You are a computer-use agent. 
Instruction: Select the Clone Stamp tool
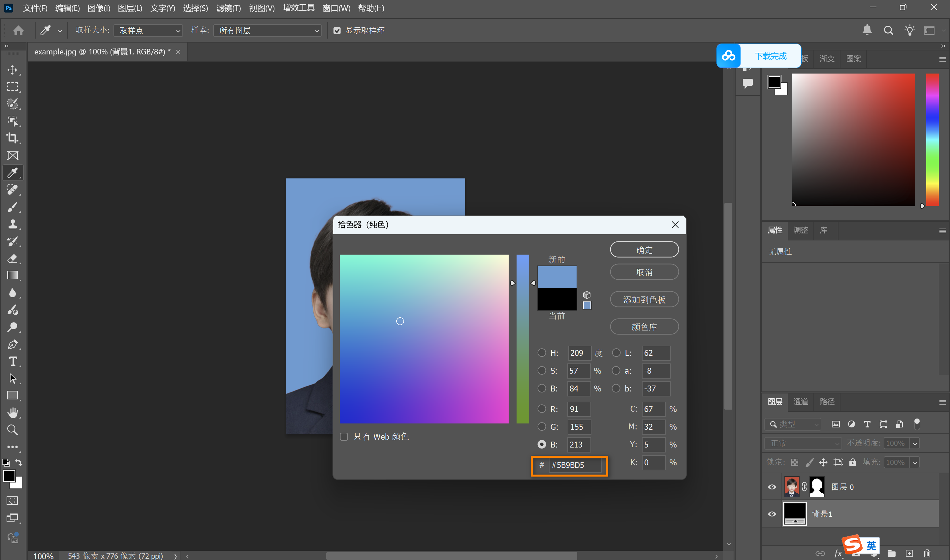coord(12,224)
